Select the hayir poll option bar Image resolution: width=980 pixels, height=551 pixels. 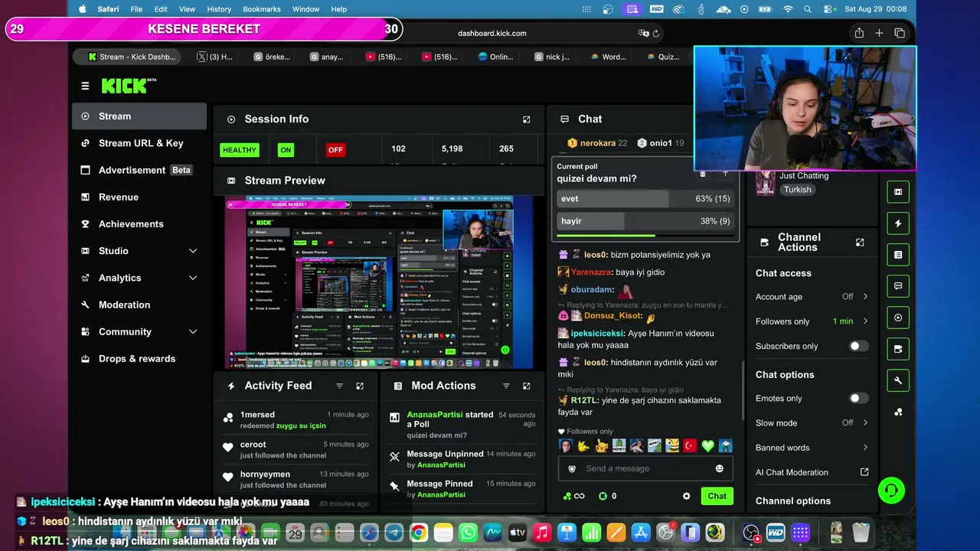[x=645, y=221]
